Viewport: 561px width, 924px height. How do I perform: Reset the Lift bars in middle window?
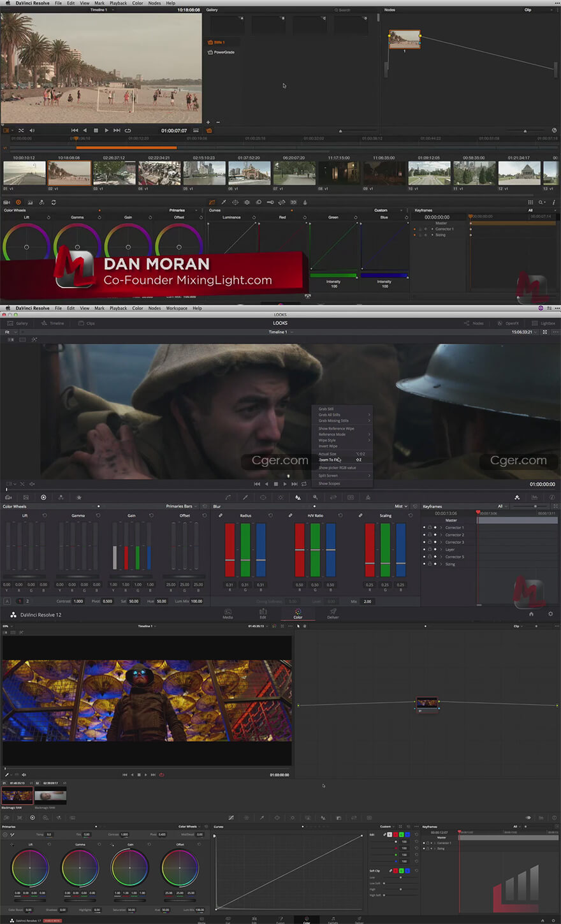tap(45, 515)
